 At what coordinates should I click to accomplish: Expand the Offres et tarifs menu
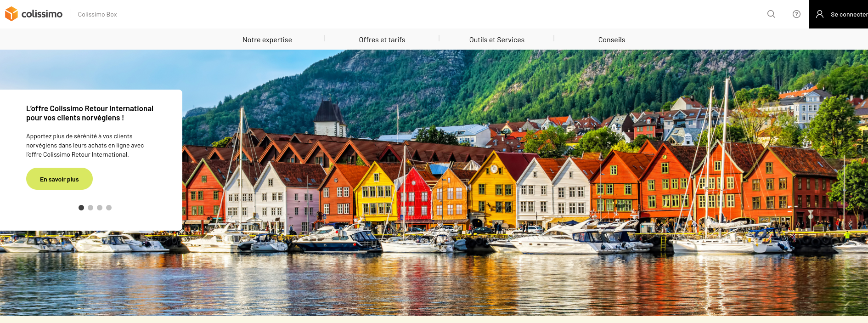tap(382, 40)
